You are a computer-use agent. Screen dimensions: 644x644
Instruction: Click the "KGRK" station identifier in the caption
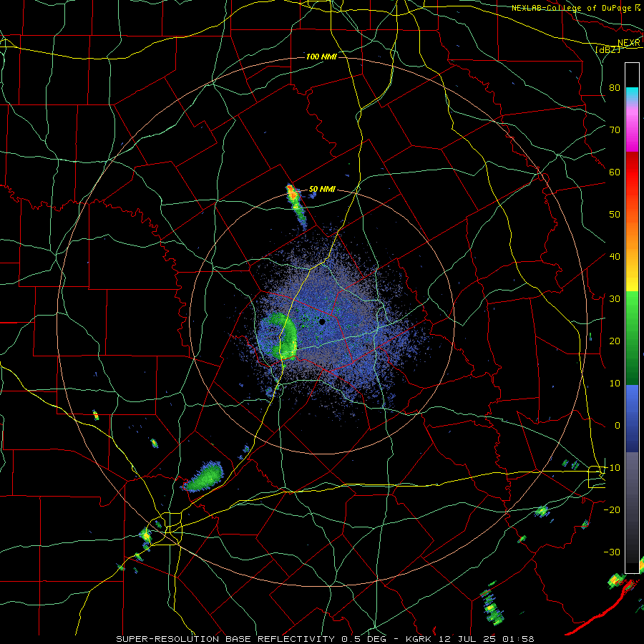420,639
